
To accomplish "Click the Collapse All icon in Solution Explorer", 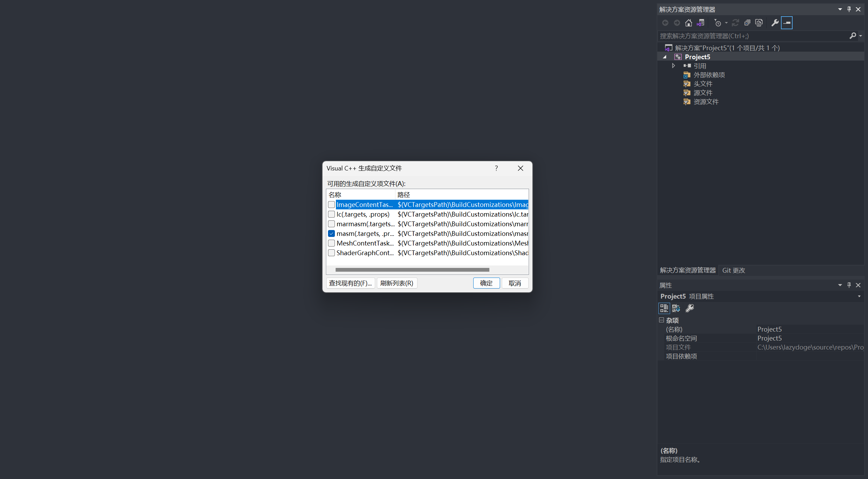I will [x=747, y=23].
